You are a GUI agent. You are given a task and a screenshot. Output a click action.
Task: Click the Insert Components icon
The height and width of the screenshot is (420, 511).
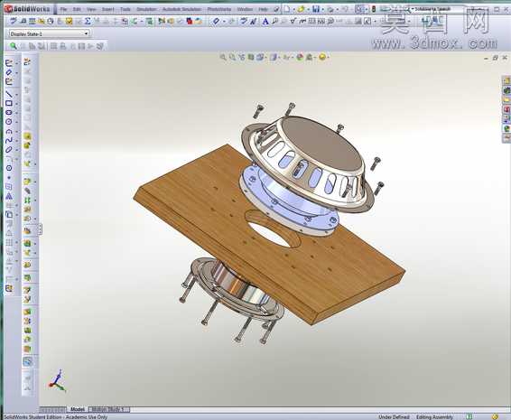point(27,181)
